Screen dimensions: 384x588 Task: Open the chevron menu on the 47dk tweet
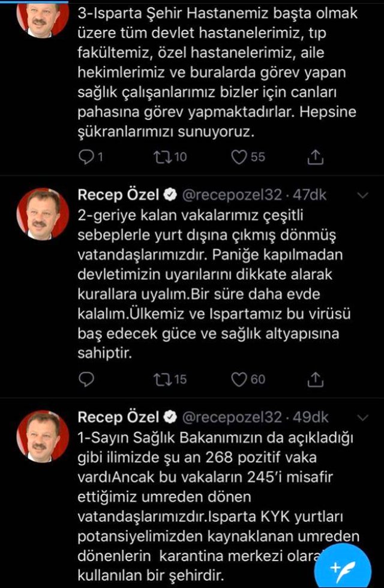click(362, 194)
